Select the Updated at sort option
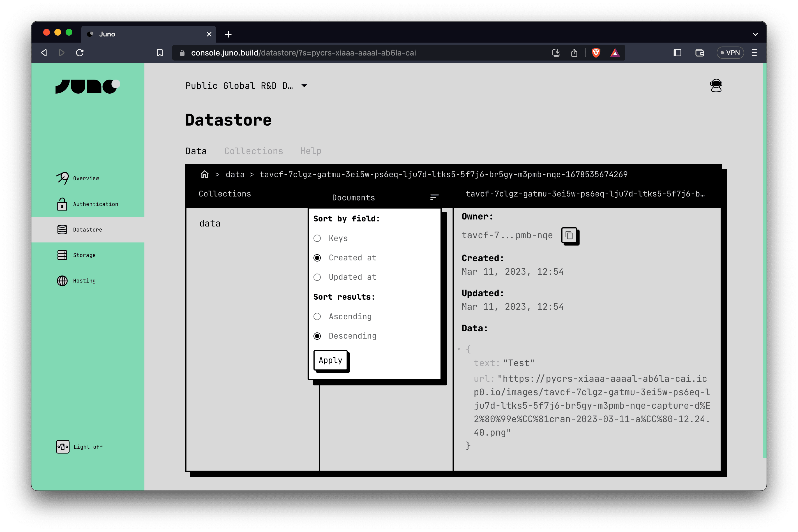The image size is (798, 532). [317, 277]
